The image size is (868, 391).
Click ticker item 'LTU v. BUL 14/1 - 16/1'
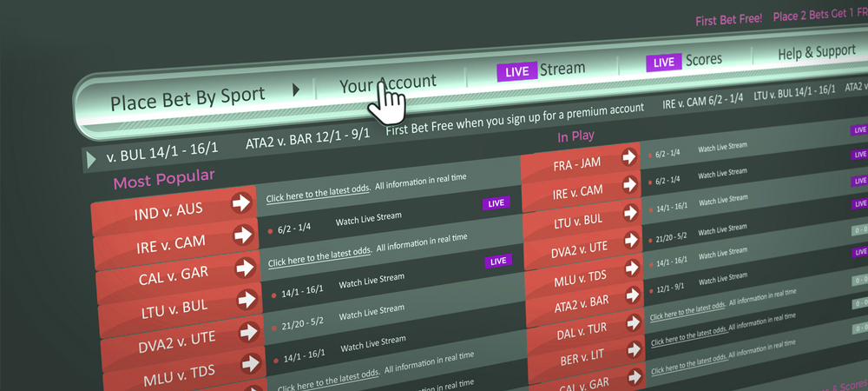pyautogui.click(x=794, y=92)
